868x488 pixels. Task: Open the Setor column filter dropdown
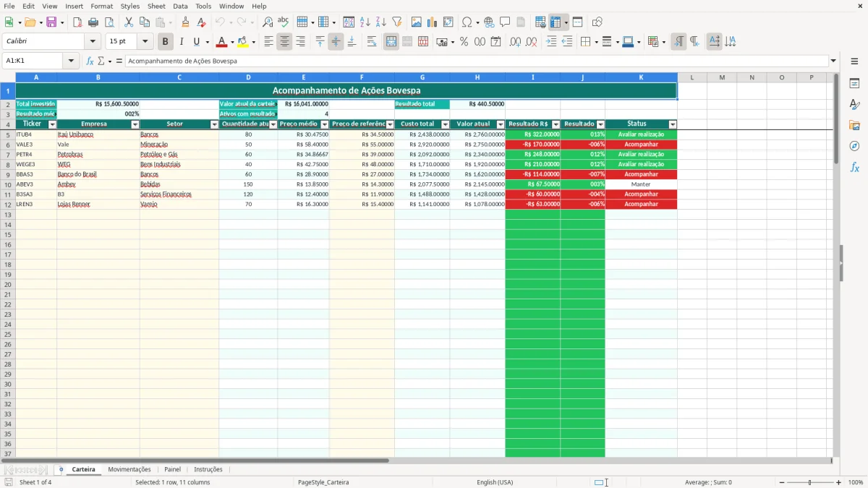pyautogui.click(x=214, y=124)
